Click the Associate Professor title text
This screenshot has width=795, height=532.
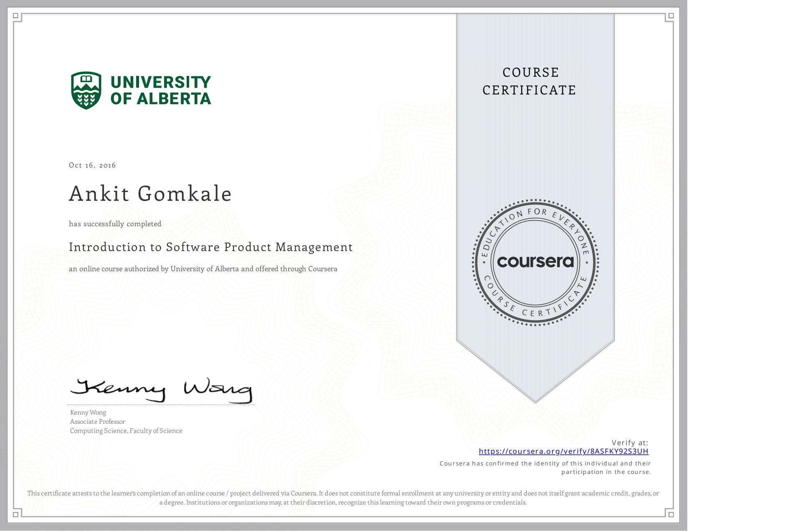[98, 421]
